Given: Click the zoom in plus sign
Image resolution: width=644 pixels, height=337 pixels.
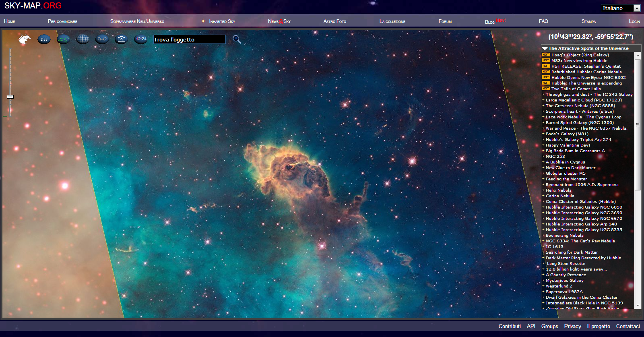Looking at the screenshot, I should coord(5,116).
